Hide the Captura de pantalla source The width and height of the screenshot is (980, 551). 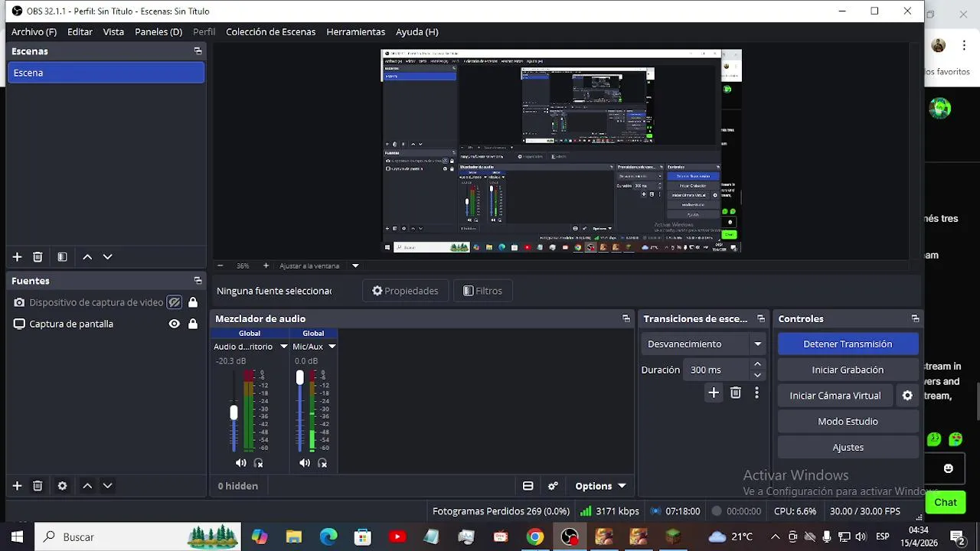[x=175, y=324]
